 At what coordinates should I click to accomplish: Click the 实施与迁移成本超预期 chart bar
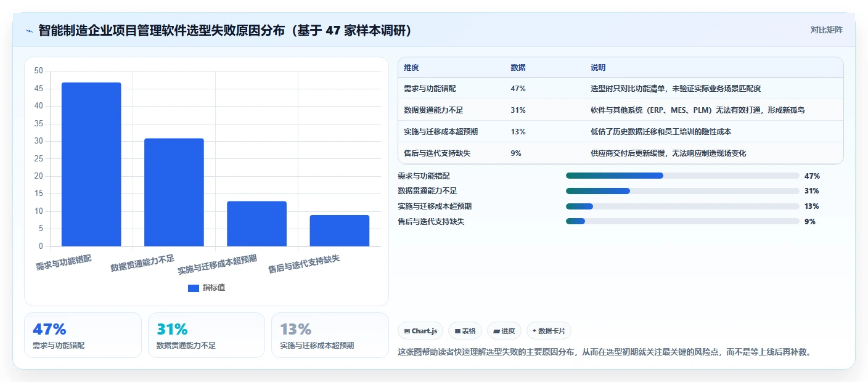click(x=256, y=224)
